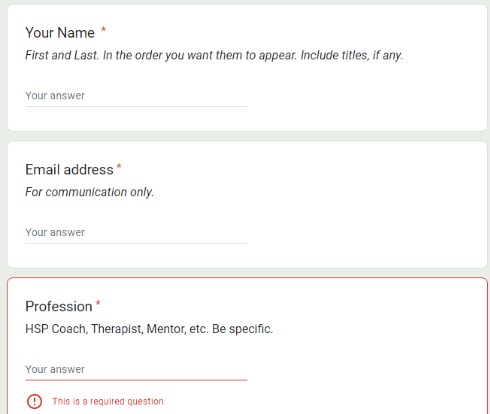This screenshot has width=490, height=414.
Task: Click the 'Email address' question title
Action: point(69,170)
